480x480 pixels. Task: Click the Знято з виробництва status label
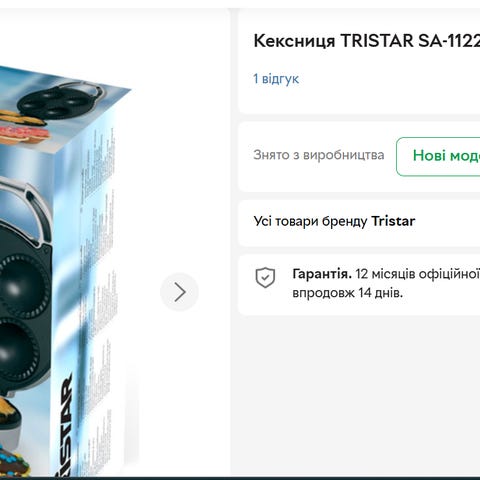319,155
